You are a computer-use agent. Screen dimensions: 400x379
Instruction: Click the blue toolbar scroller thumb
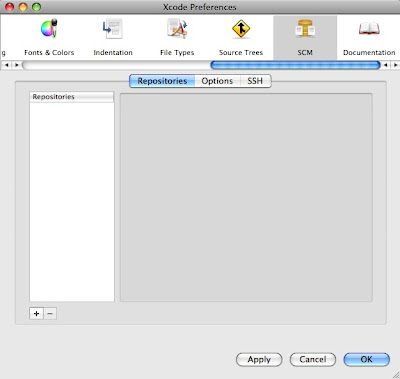pos(295,65)
